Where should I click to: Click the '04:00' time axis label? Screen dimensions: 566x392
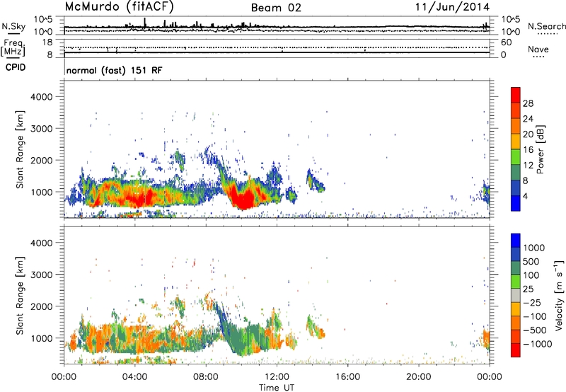pyautogui.click(x=134, y=377)
